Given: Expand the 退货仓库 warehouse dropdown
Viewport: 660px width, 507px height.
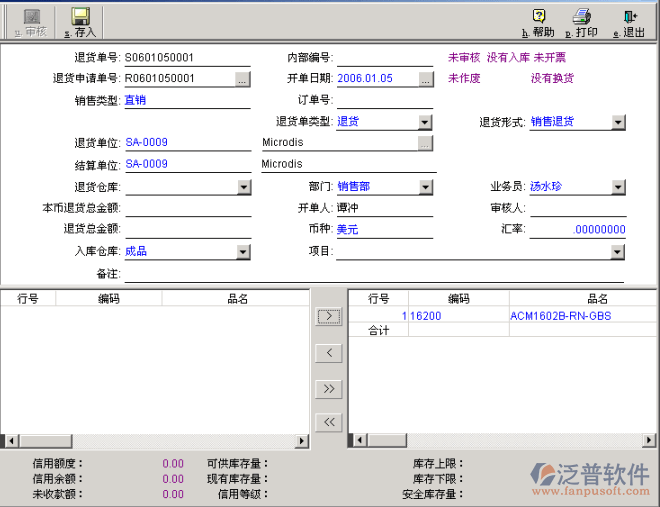Looking at the screenshot, I should point(244,187).
